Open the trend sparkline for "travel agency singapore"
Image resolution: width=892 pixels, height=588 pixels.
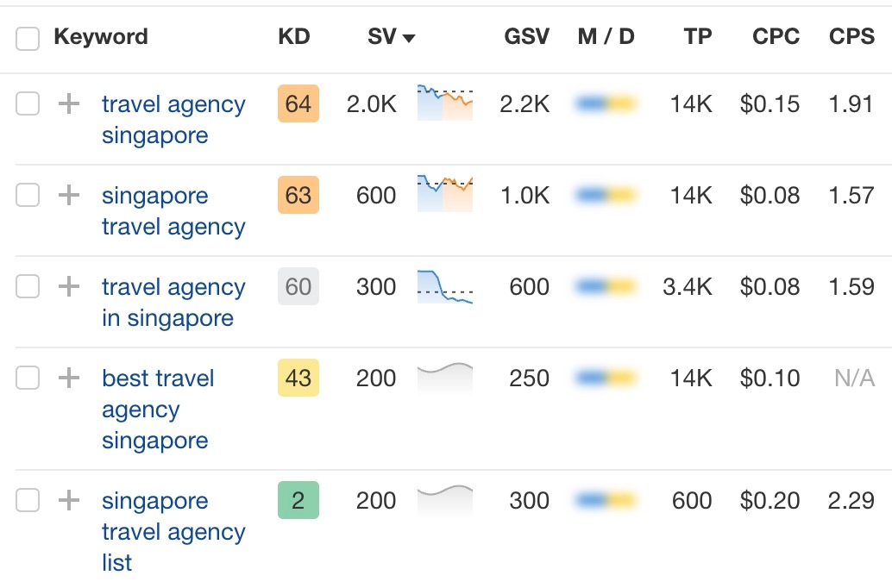(444, 103)
